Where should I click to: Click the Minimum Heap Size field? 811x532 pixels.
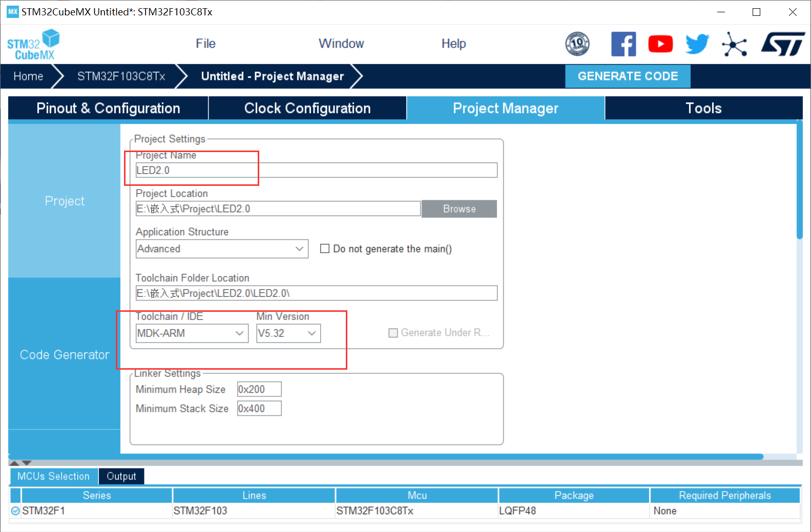click(259, 389)
